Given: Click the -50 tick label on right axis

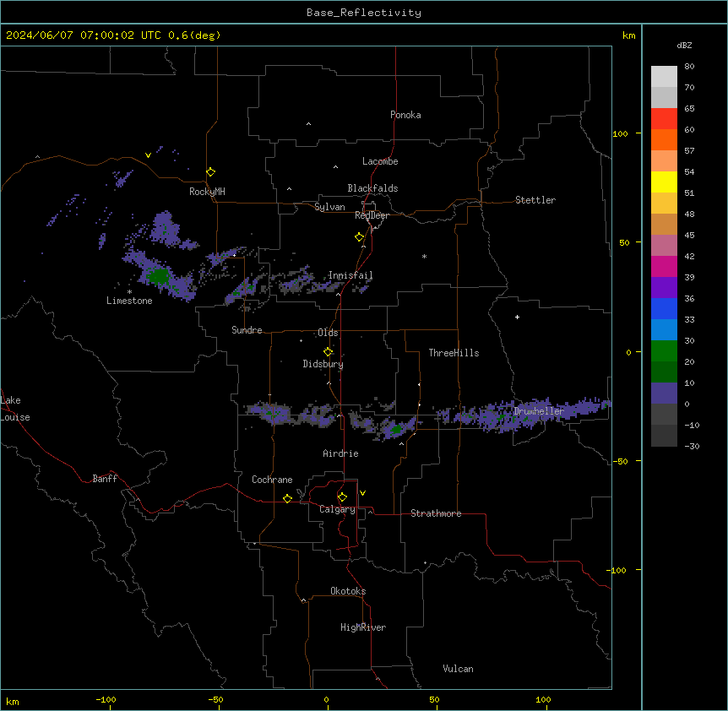Looking at the screenshot, I should 622,461.
